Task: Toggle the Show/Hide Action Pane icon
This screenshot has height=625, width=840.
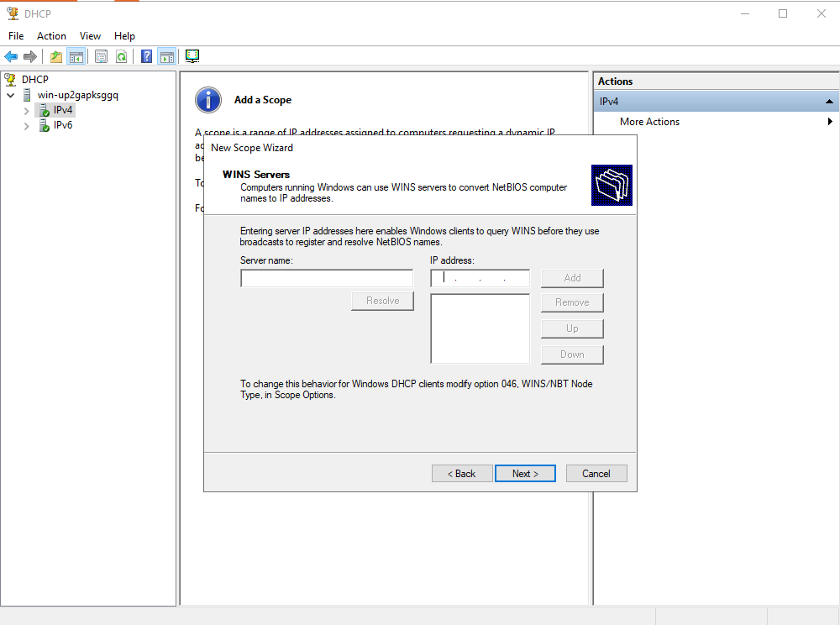Action: (167, 56)
